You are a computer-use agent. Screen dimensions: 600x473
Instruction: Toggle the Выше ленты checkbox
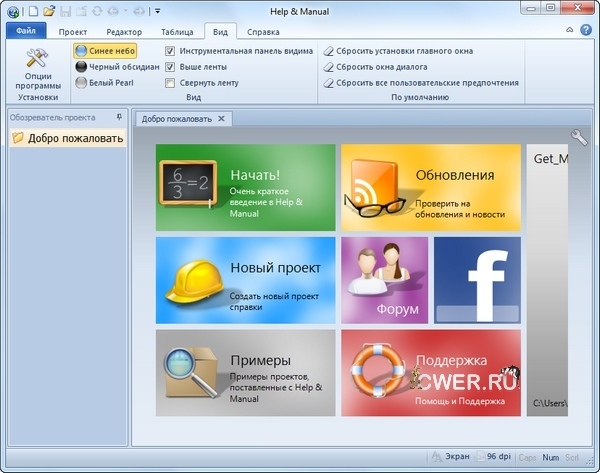pyautogui.click(x=170, y=67)
